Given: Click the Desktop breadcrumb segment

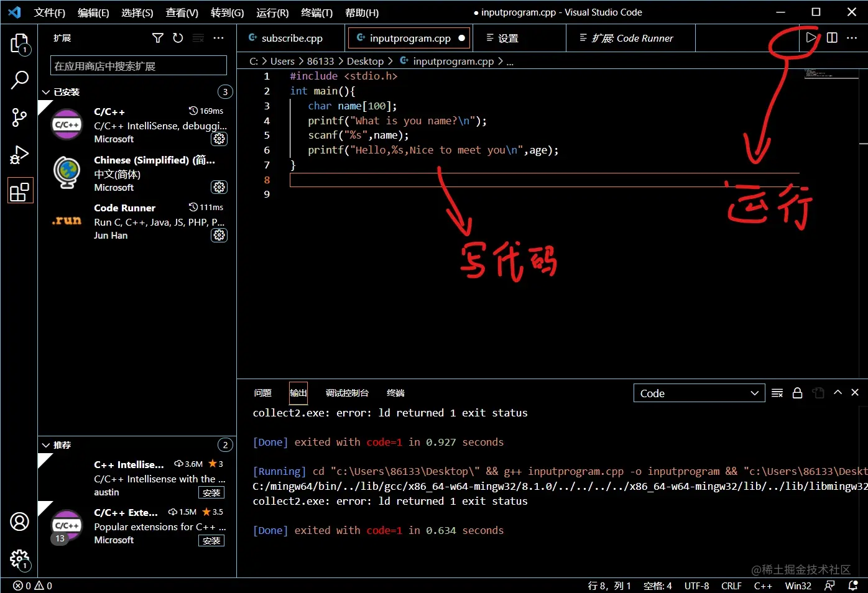Looking at the screenshot, I should point(365,61).
